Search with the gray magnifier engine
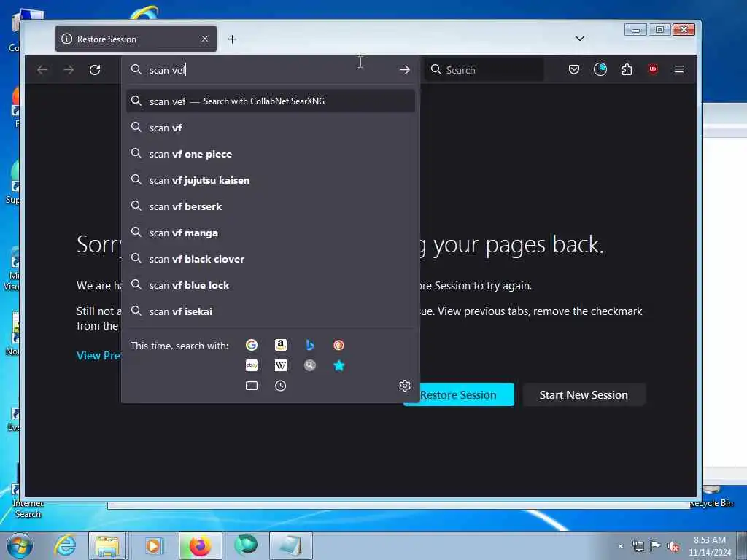This screenshot has width=747, height=560. [310, 365]
